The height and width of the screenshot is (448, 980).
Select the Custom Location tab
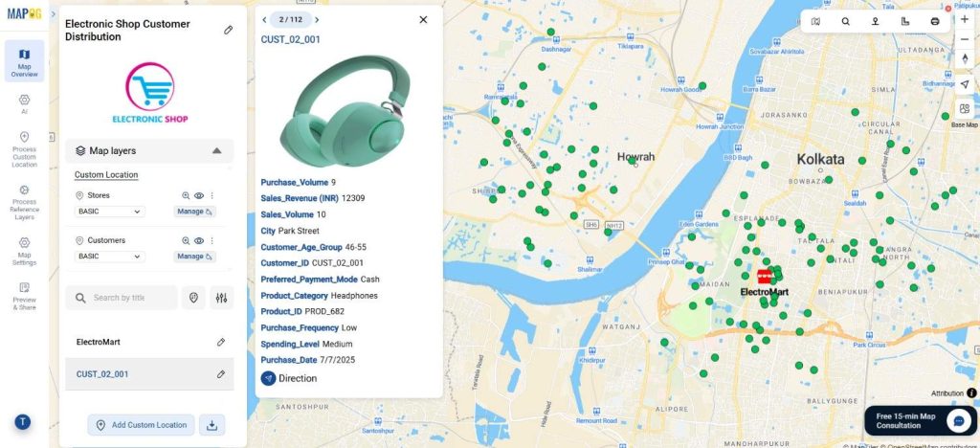pyautogui.click(x=106, y=175)
